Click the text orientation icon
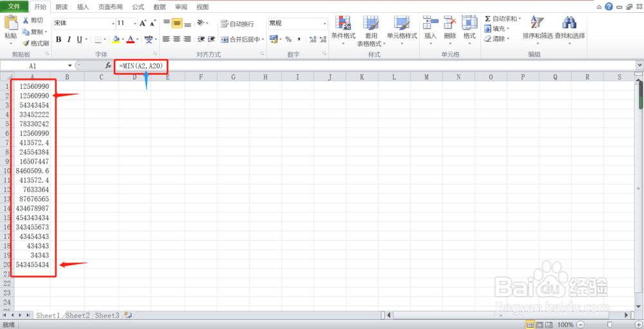 tap(201, 23)
